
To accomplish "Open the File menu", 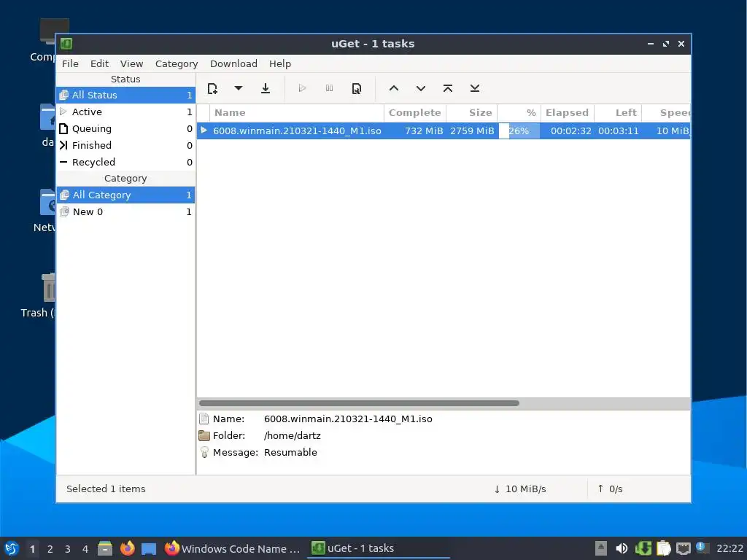I will click(x=70, y=64).
